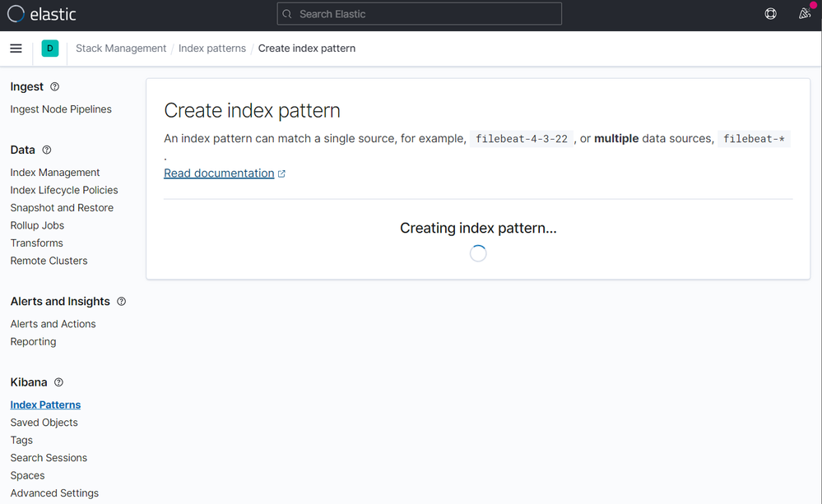
Task: Open Search Sessions
Action: tap(49, 457)
